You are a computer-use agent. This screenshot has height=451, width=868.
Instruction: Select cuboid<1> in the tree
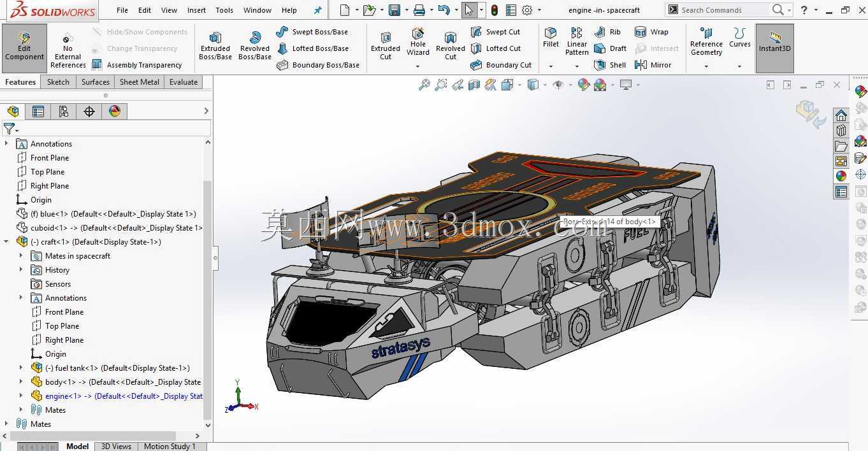point(109,228)
